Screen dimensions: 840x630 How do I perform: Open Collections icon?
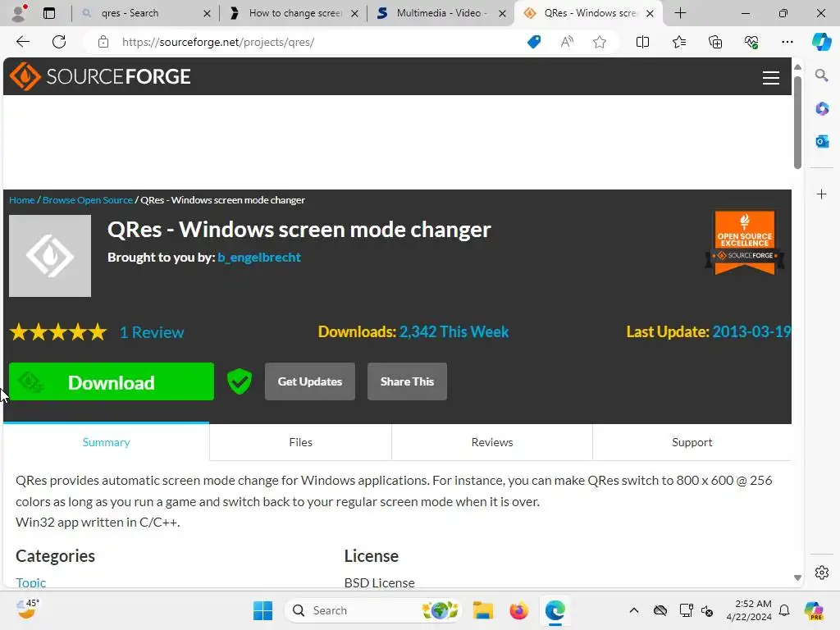click(715, 42)
